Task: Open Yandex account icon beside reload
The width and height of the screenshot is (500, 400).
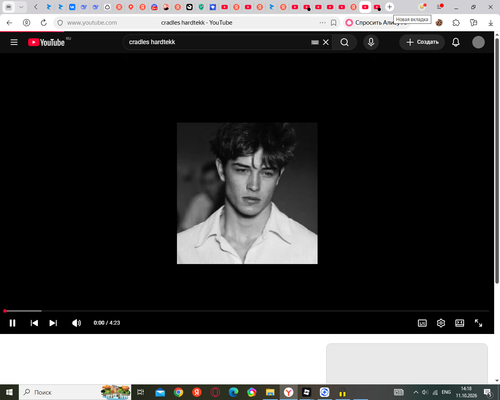Action: pyautogui.click(x=26, y=23)
